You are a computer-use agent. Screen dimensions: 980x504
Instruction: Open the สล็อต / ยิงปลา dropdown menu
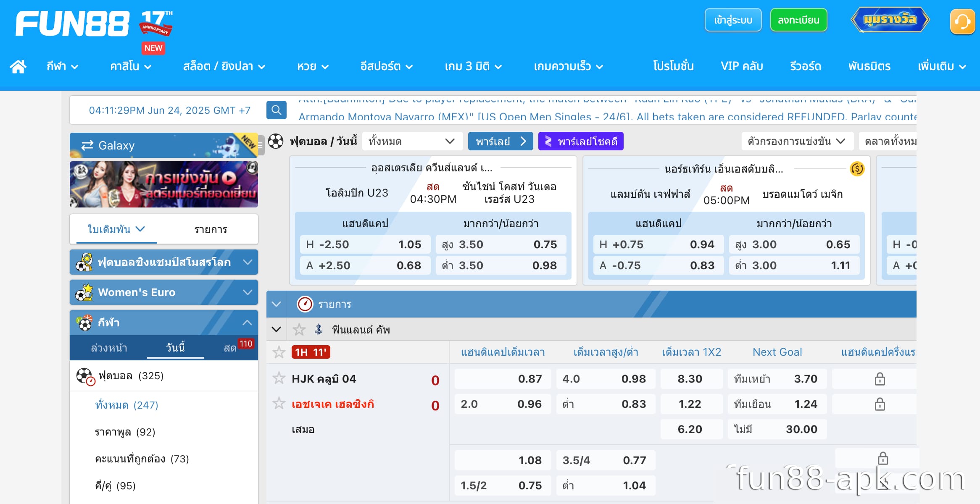click(x=224, y=66)
